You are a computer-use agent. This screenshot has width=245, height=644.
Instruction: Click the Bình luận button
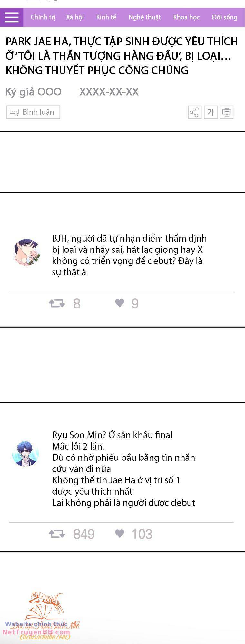[x=33, y=112]
